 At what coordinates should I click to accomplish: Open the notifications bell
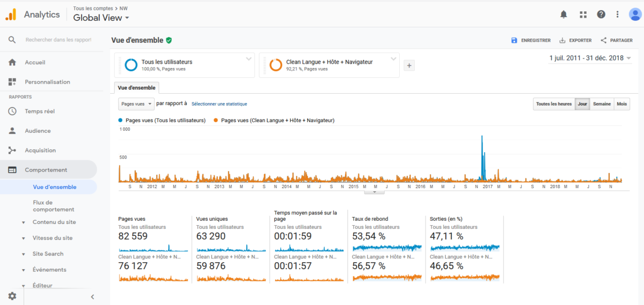tap(563, 14)
